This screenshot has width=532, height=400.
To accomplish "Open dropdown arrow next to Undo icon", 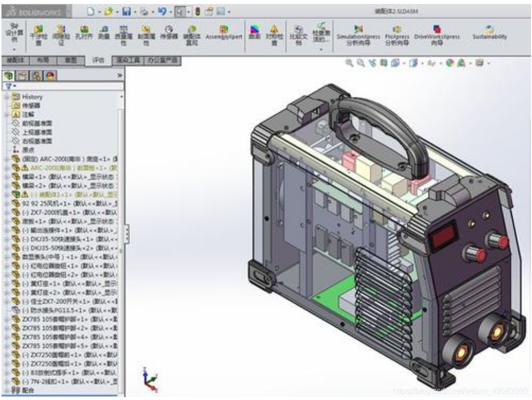I will pyautogui.click(x=171, y=12).
